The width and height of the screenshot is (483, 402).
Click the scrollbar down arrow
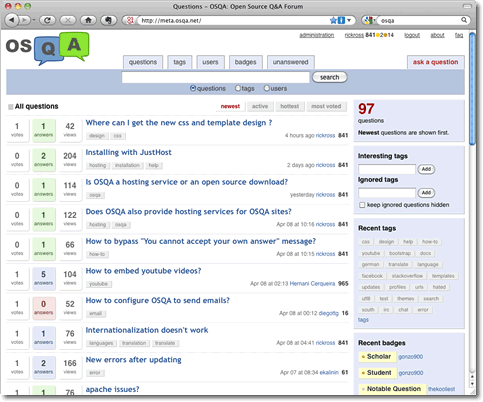[472, 384]
